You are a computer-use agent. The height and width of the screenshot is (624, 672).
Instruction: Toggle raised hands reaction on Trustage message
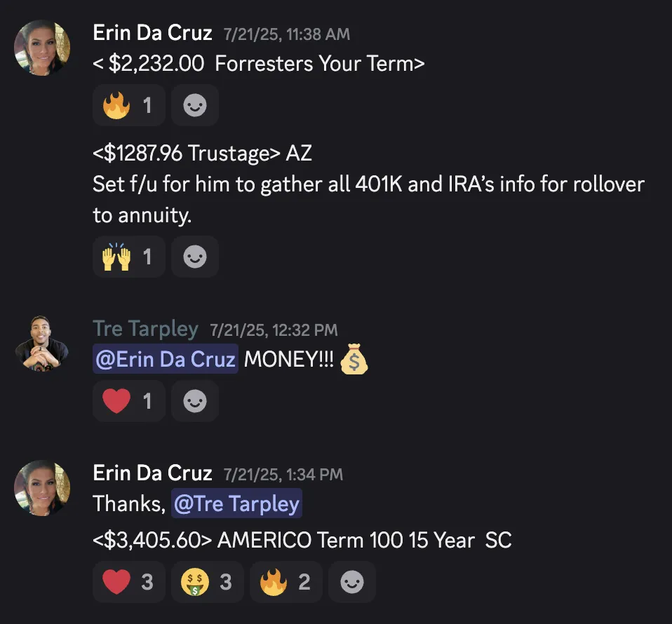coord(129,257)
